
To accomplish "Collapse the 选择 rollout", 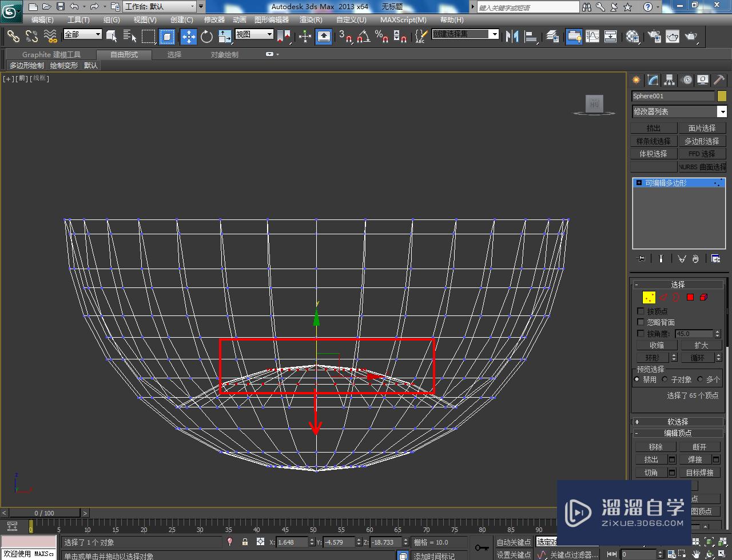I will pyautogui.click(x=678, y=285).
